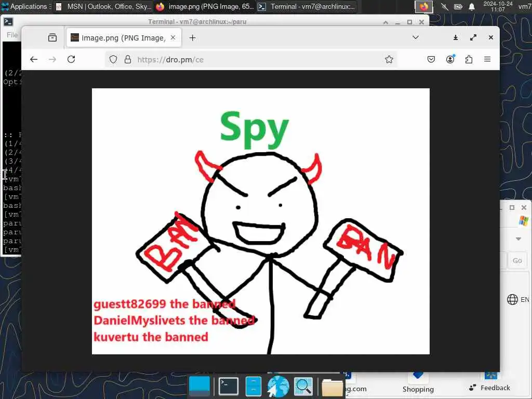Open the Extensions puzzle icon

[469, 60]
